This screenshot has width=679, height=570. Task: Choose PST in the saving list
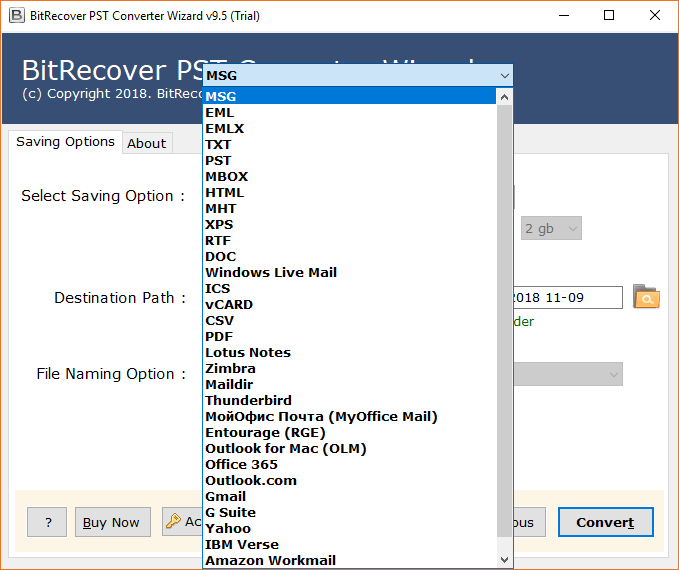click(349, 160)
